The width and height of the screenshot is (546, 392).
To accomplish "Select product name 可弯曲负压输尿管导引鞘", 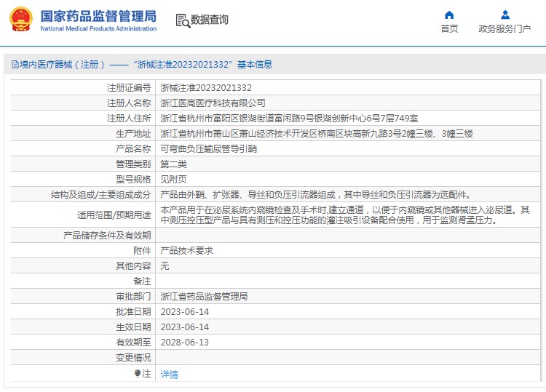I will 209,149.
